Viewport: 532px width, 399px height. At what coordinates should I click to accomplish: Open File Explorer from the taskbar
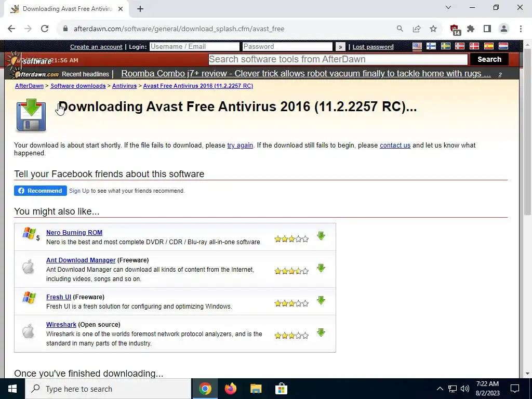pos(256,389)
